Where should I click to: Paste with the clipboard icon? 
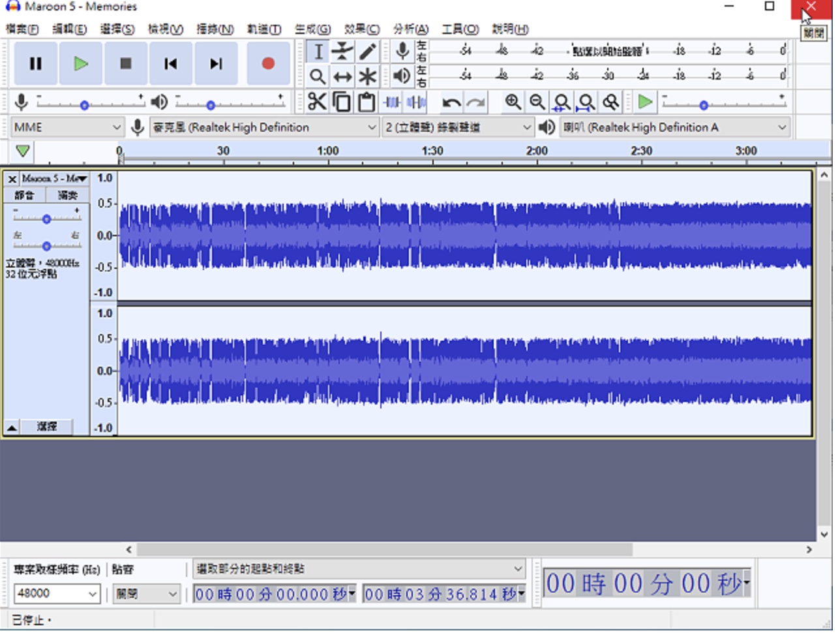tap(367, 102)
